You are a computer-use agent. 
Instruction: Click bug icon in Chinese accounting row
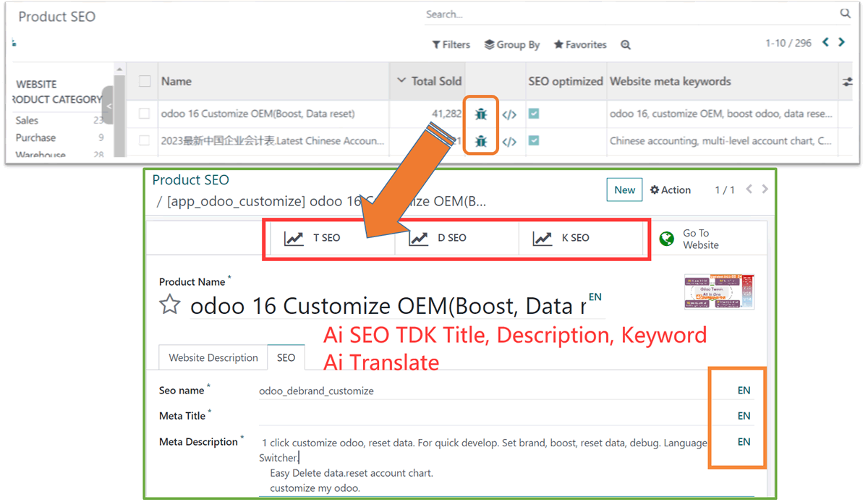click(481, 141)
